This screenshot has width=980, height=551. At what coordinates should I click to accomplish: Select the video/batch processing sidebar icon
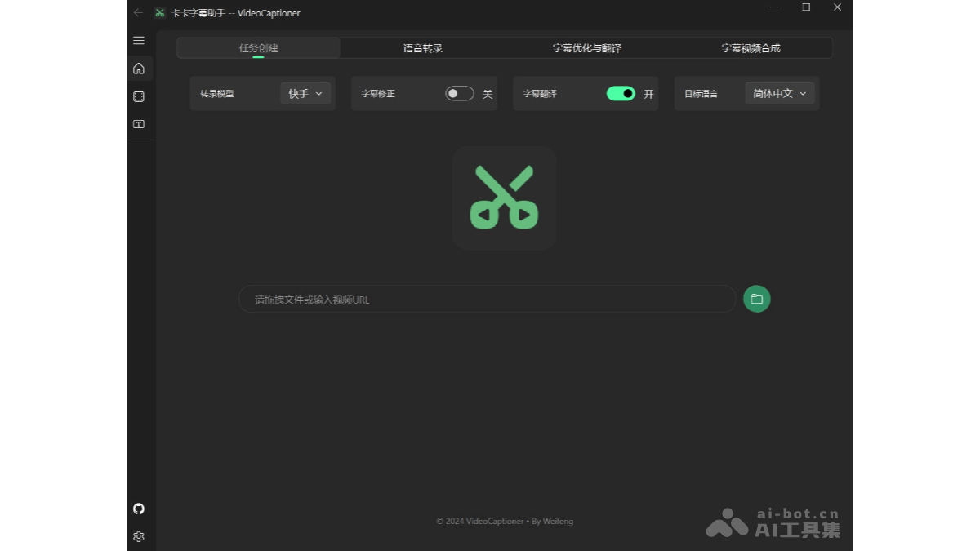[139, 96]
